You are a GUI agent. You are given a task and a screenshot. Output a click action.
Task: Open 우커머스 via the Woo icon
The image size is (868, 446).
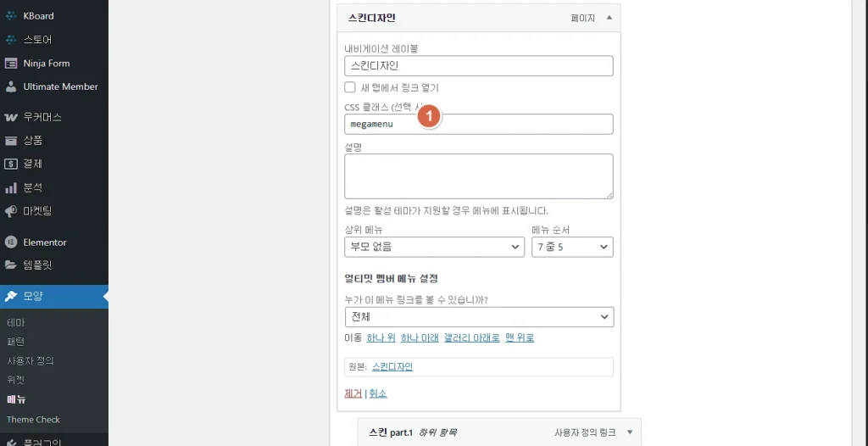click(10, 118)
